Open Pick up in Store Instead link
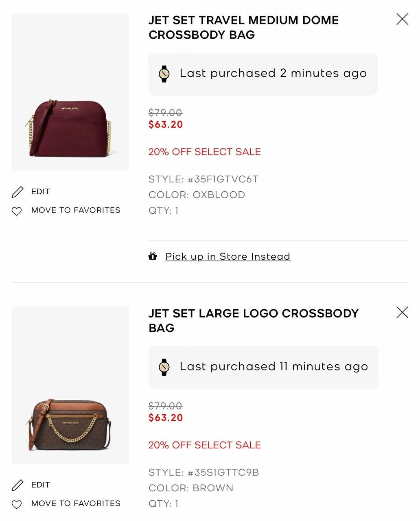The width and height of the screenshot is (420, 521). point(227,256)
